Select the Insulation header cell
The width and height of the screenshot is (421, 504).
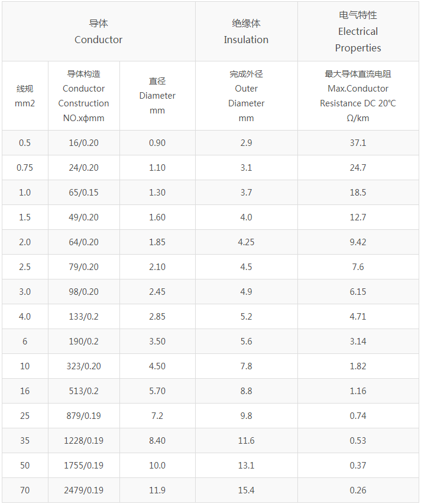(x=246, y=32)
